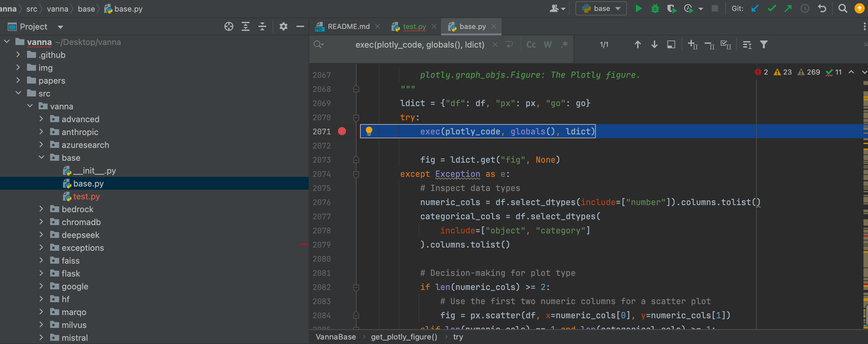Click the filter search results icon
The image size is (868, 344).
click(764, 44)
